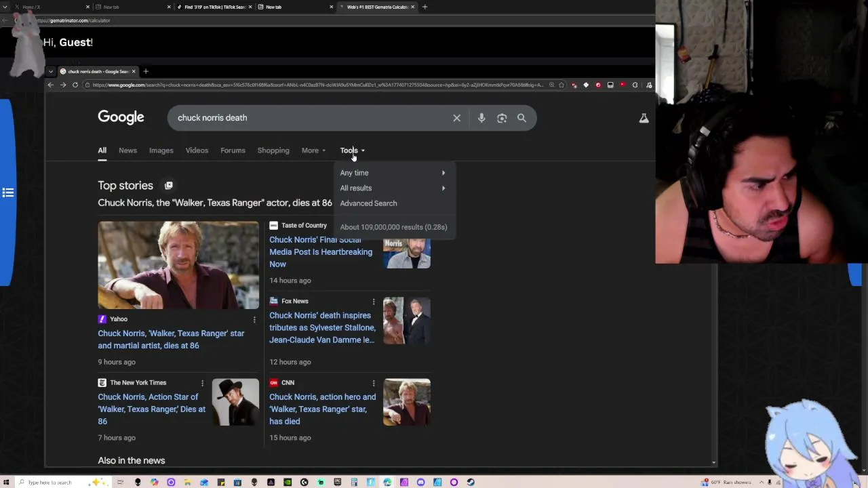Image resolution: width=868 pixels, height=488 pixels.
Task: Open the Windows Start menu
Action: click(x=5, y=482)
